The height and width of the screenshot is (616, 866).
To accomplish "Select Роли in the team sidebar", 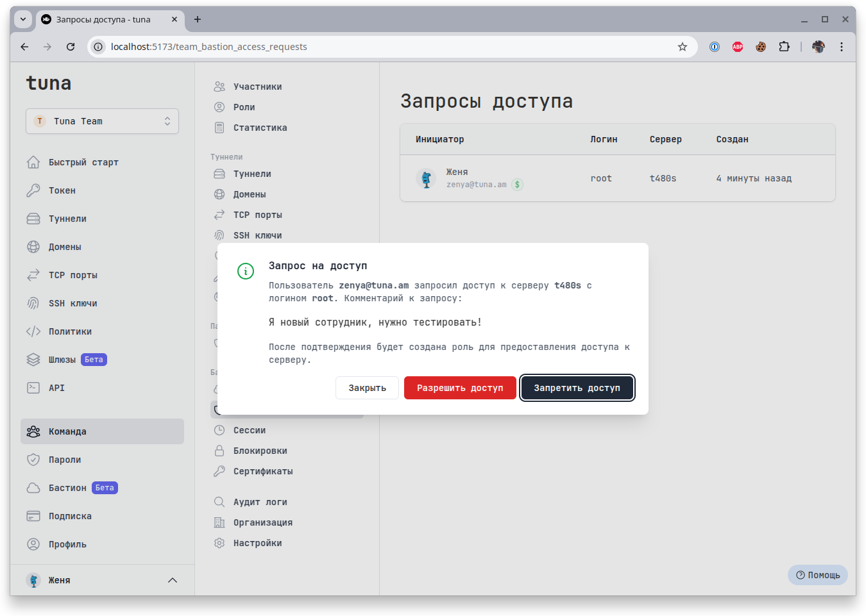I will pyautogui.click(x=244, y=106).
